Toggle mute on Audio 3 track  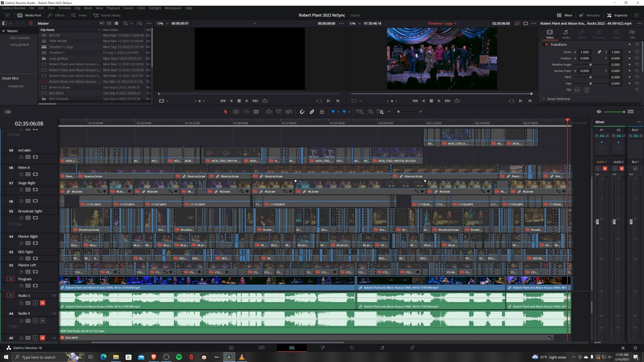(x=43, y=303)
